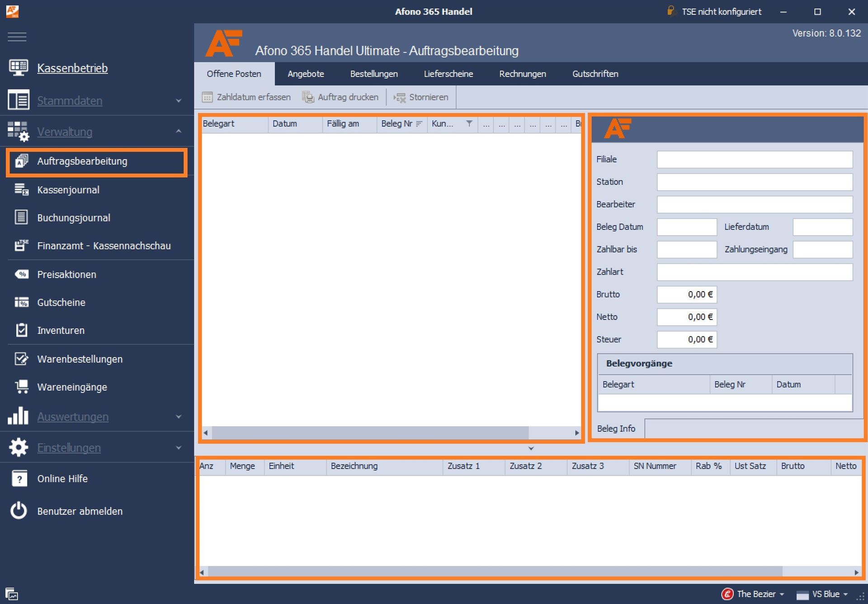Sort by the Fällig am column header
Screen dimensions: 868x604
(349, 124)
